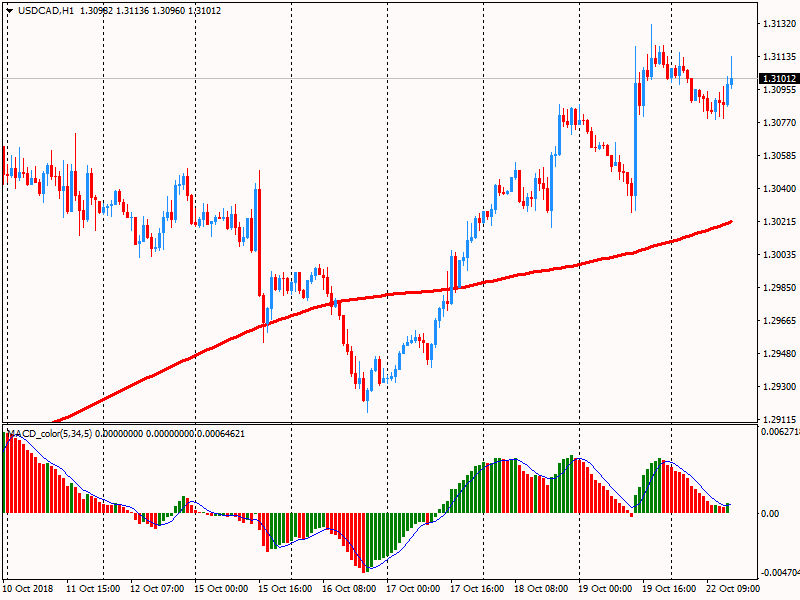
Task: Click the 15 Oct 16:00 time label
Action: pos(285,589)
